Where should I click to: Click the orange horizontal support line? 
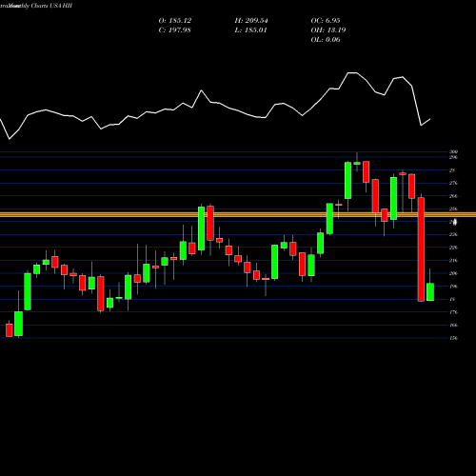[238, 215]
